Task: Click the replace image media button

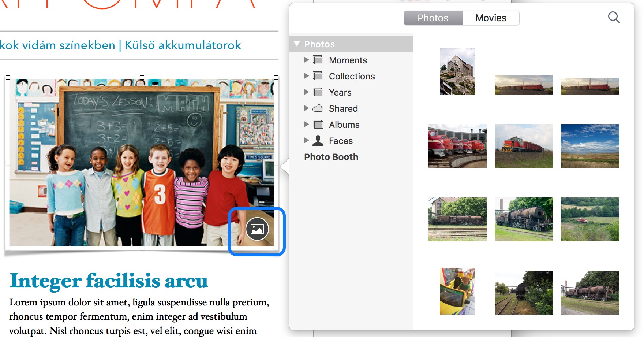Action: pos(257,229)
